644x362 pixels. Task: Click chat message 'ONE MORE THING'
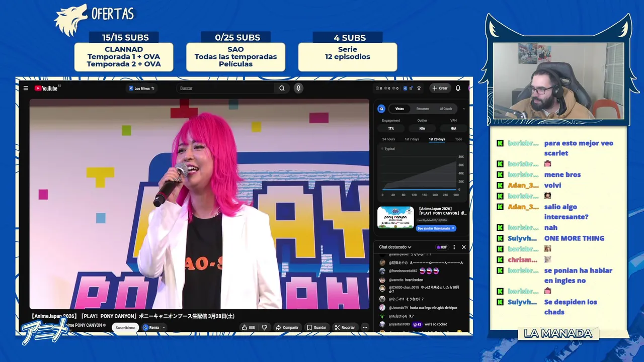tap(574, 238)
